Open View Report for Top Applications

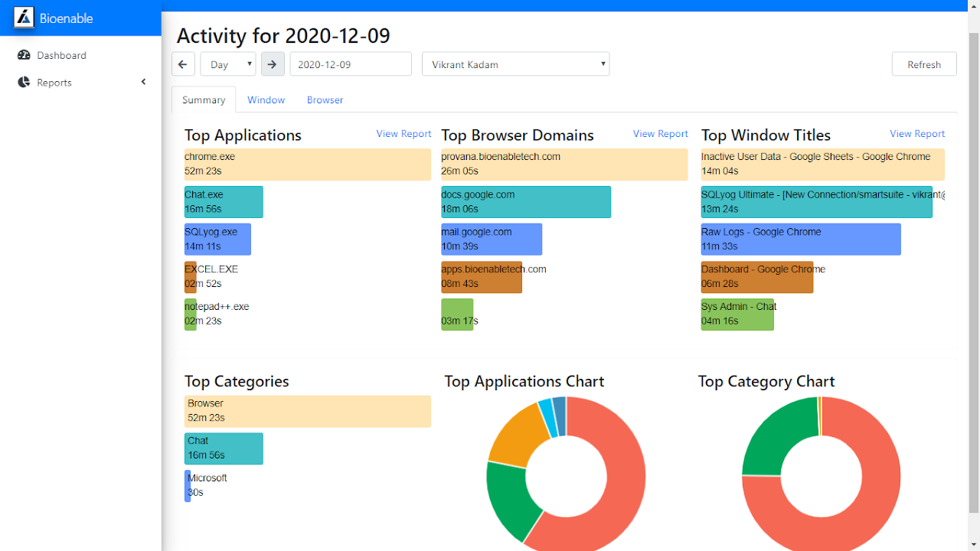403,134
